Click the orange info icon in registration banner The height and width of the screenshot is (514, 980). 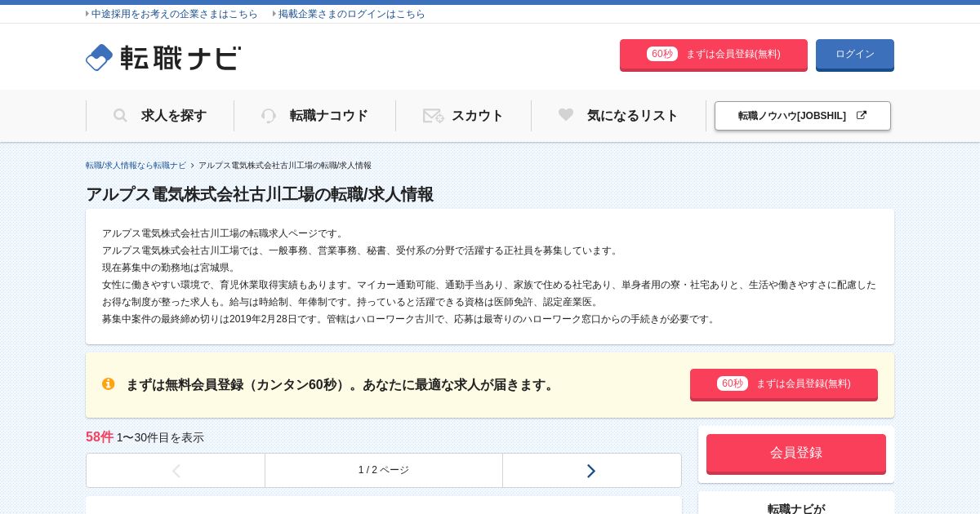(x=109, y=383)
